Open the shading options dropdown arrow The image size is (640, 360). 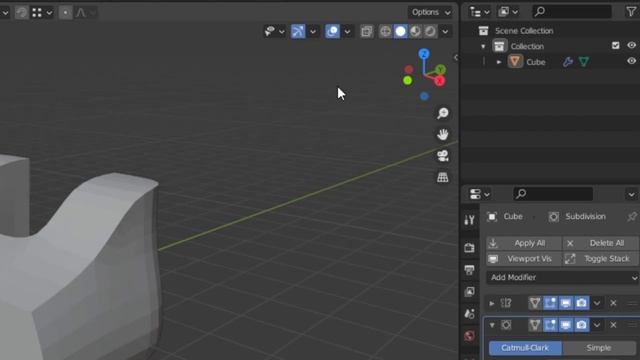point(445,31)
